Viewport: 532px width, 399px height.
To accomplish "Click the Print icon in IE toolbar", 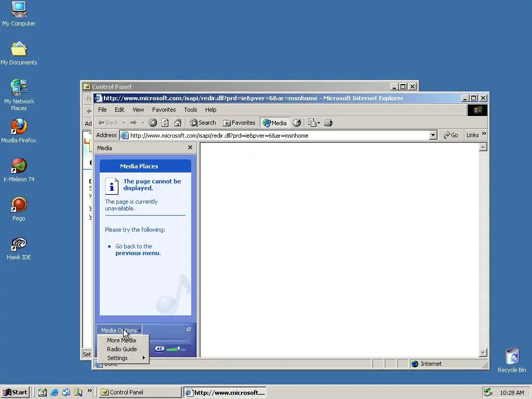I will pyautogui.click(x=328, y=123).
